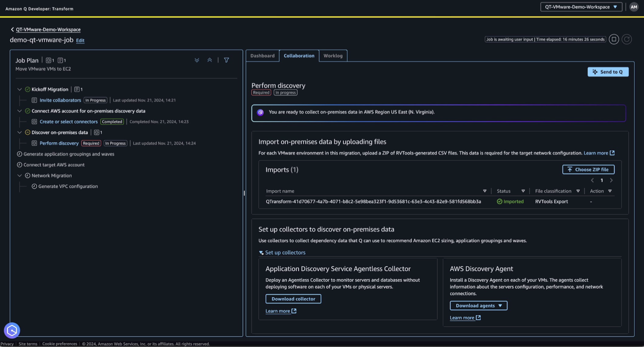644x347 pixels.
Task: Expand all Job Plan steps icon
Action: (x=197, y=60)
